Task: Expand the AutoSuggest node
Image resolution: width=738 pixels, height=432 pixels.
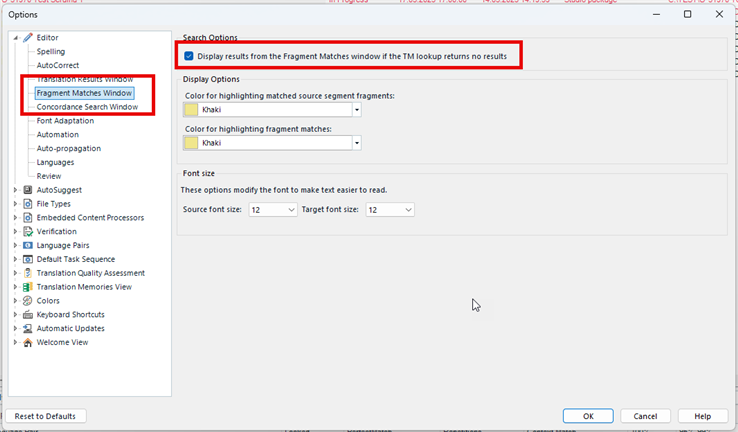Action: (x=16, y=190)
